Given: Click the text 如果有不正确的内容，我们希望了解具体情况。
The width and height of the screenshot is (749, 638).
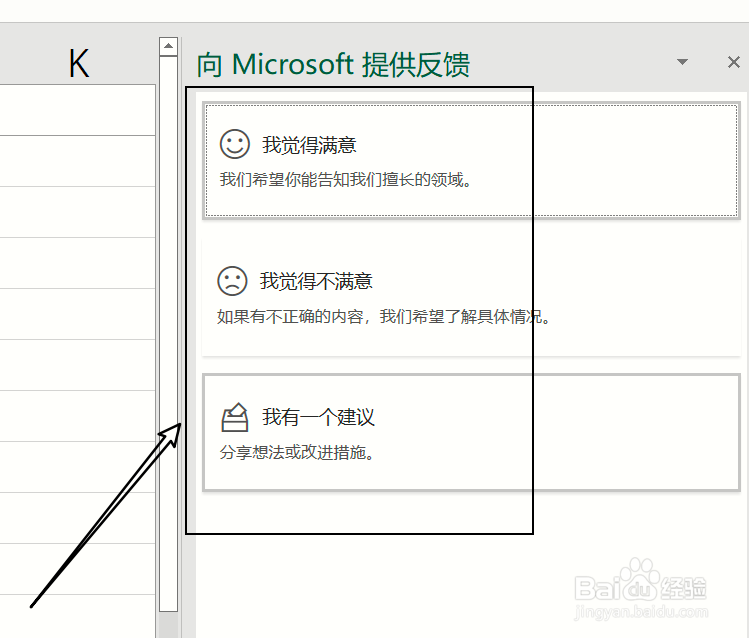Looking at the screenshot, I should [x=384, y=317].
